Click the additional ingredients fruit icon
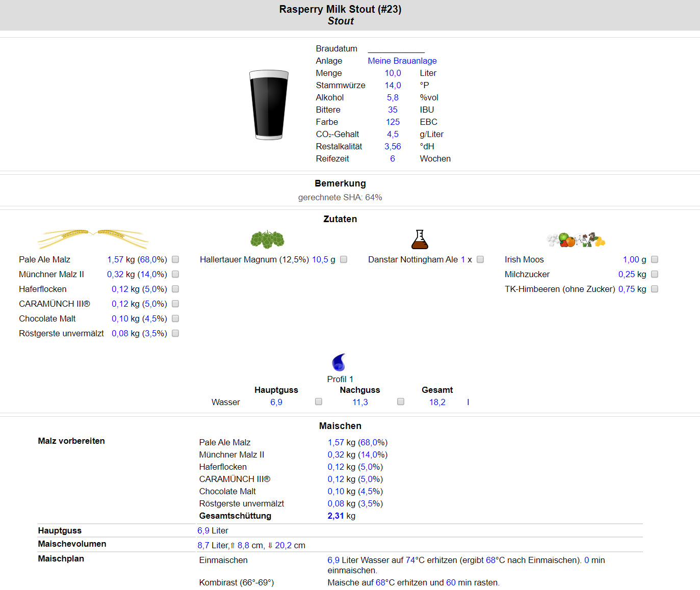700x590 pixels. pos(576,239)
